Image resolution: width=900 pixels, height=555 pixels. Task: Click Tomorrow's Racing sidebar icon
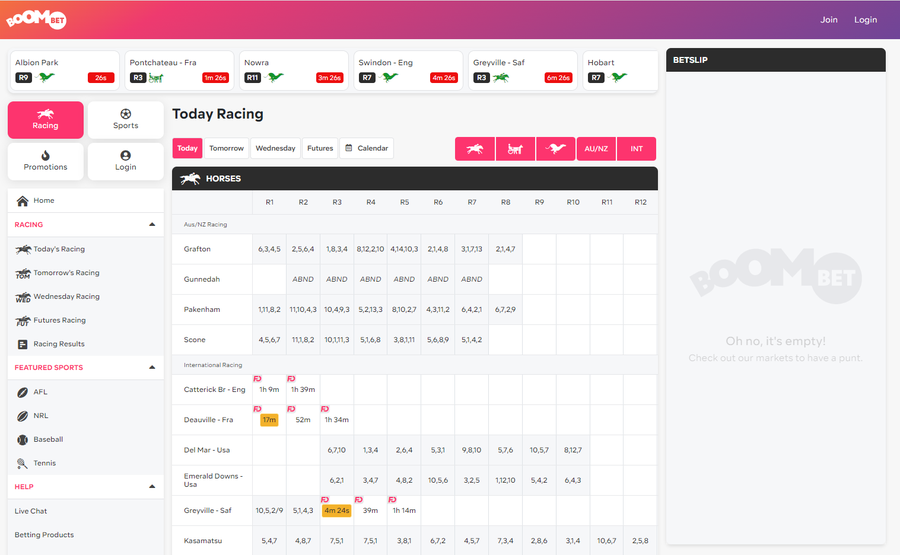(x=23, y=273)
